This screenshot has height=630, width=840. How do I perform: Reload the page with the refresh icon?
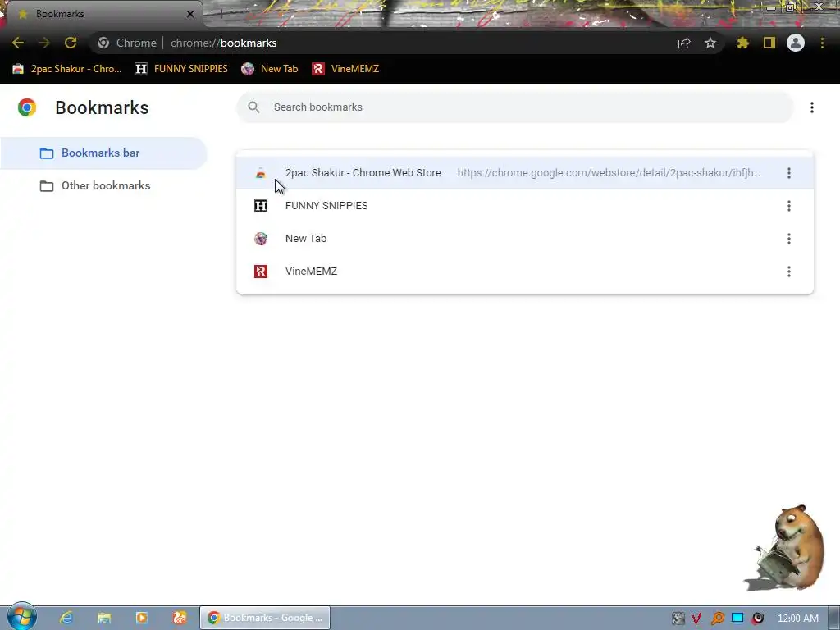(x=71, y=43)
